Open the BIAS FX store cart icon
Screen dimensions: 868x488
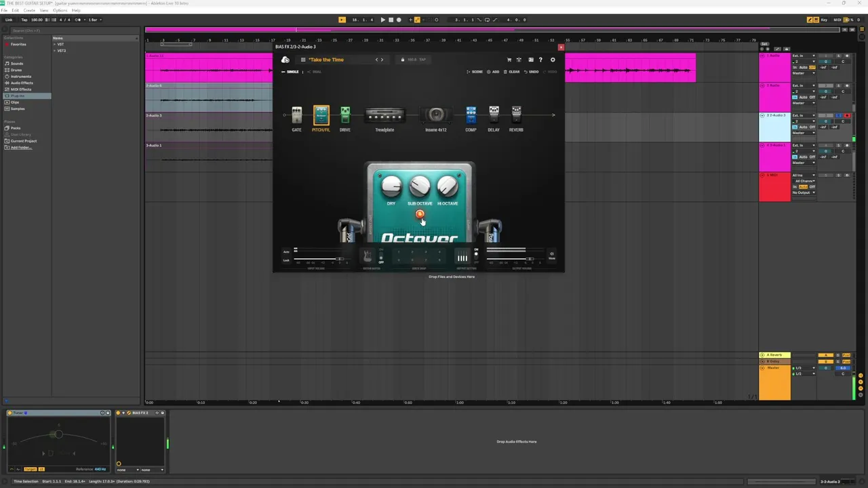click(509, 60)
